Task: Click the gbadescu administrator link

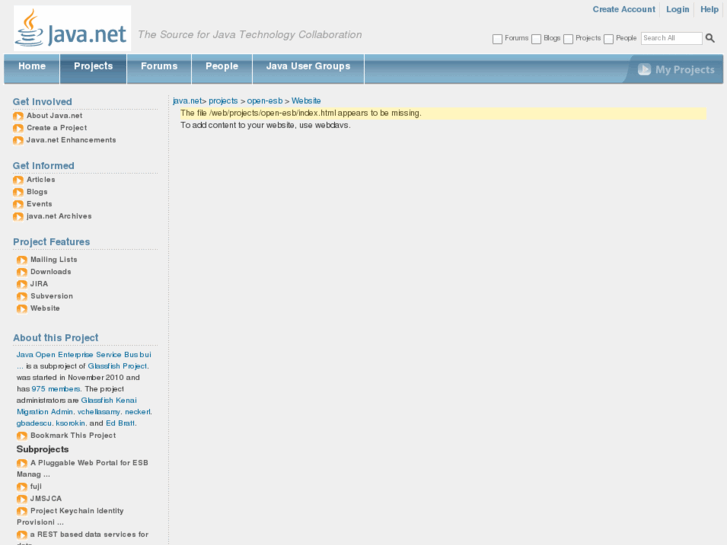Action: click(34, 423)
